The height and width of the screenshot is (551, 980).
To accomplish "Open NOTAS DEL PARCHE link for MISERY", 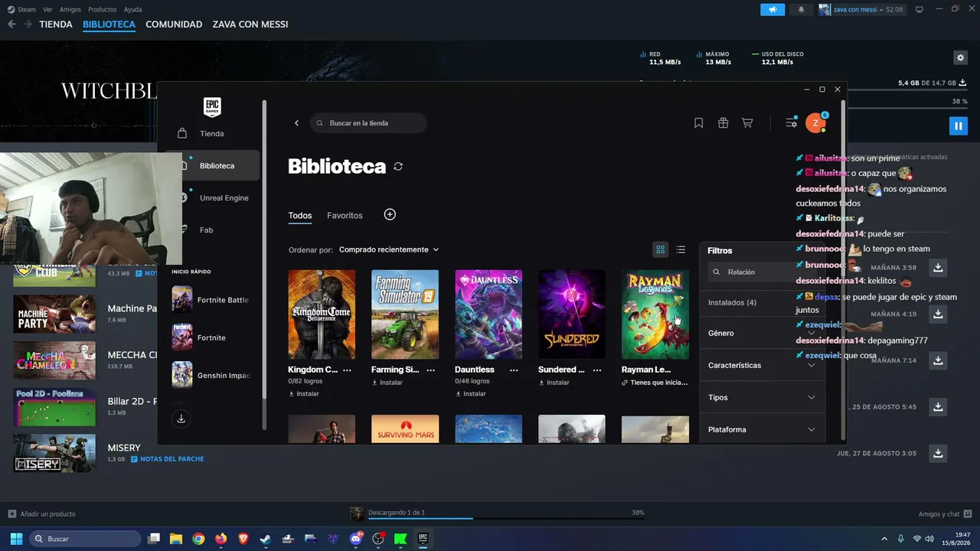I will tap(167, 459).
